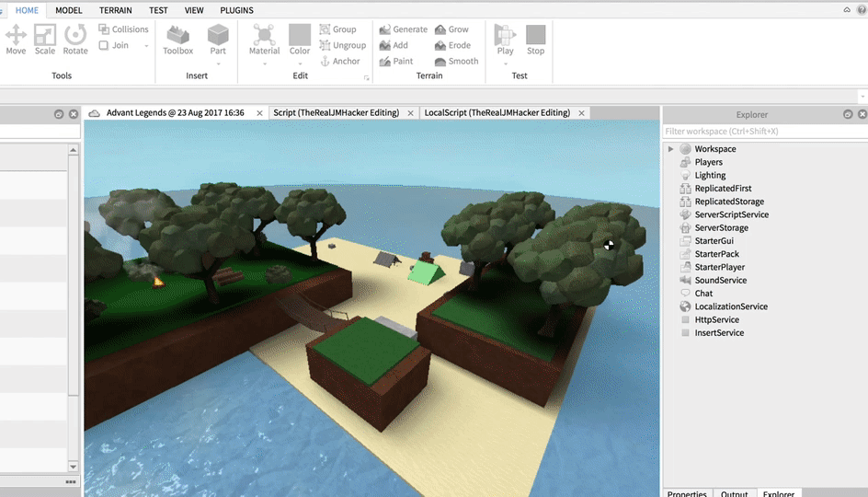Pick the Color swatch
Image resolution: width=868 pixels, height=497 pixels.
(x=300, y=35)
